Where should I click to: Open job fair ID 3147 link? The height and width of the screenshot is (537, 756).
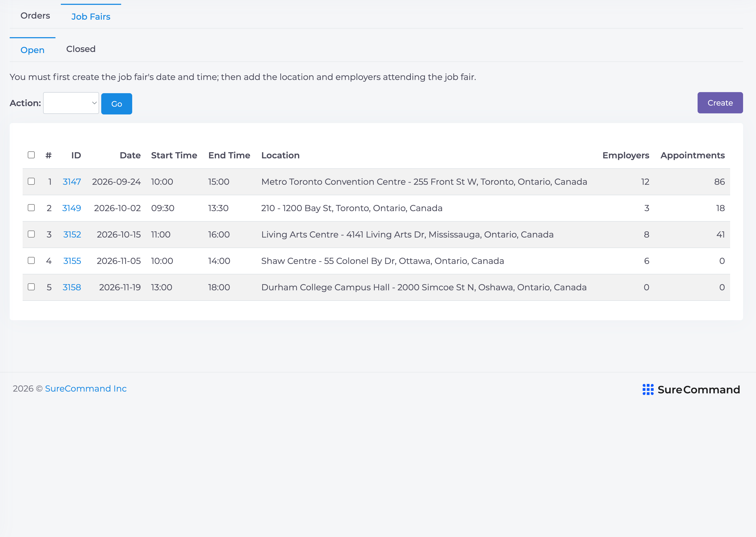click(x=72, y=182)
